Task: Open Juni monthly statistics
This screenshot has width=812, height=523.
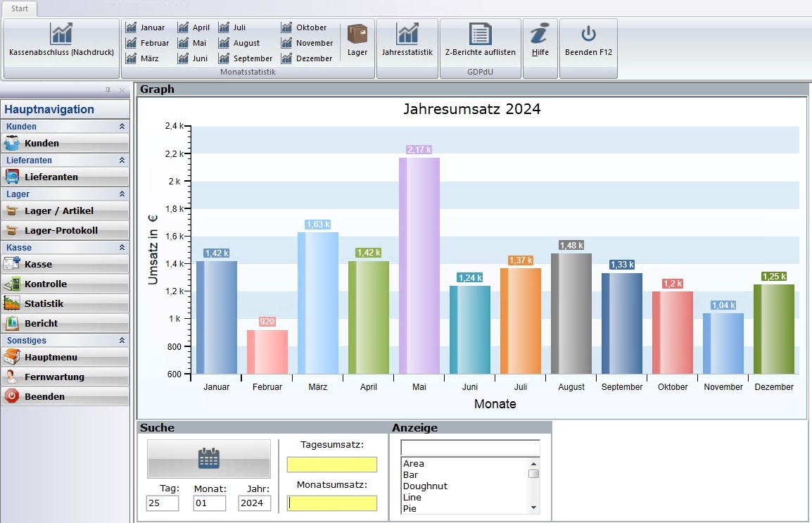Action: pos(193,58)
